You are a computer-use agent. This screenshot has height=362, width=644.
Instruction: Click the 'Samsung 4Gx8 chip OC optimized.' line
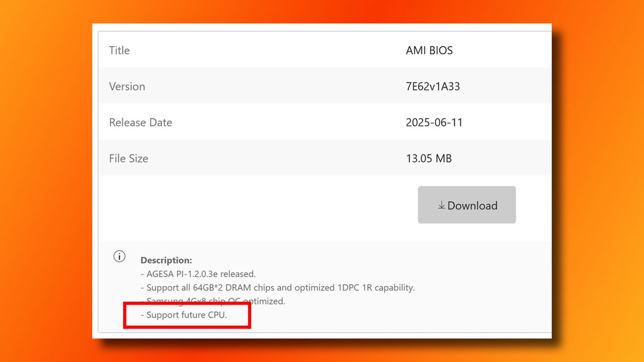(x=213, y=301)
